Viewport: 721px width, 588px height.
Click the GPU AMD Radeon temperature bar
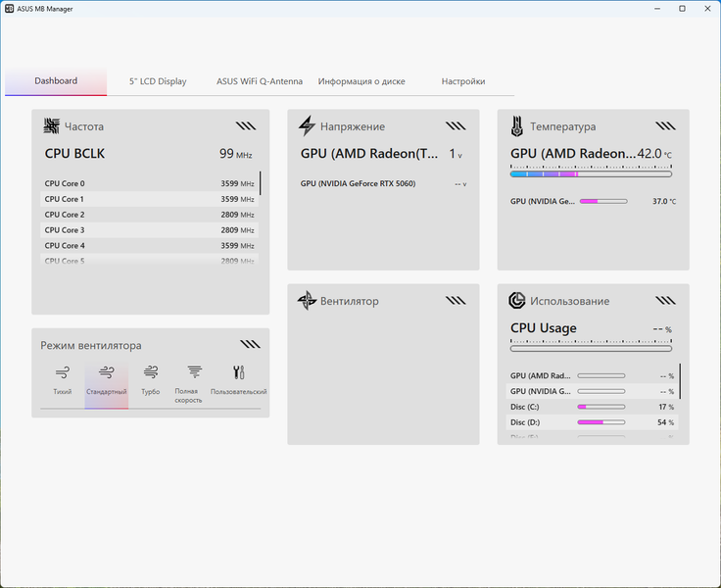click(591, 174)
